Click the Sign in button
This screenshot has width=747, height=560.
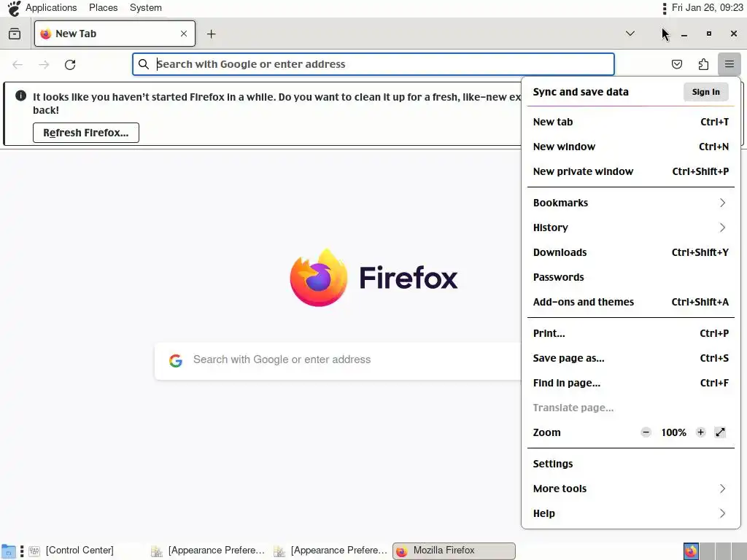(x=705, y=92)
